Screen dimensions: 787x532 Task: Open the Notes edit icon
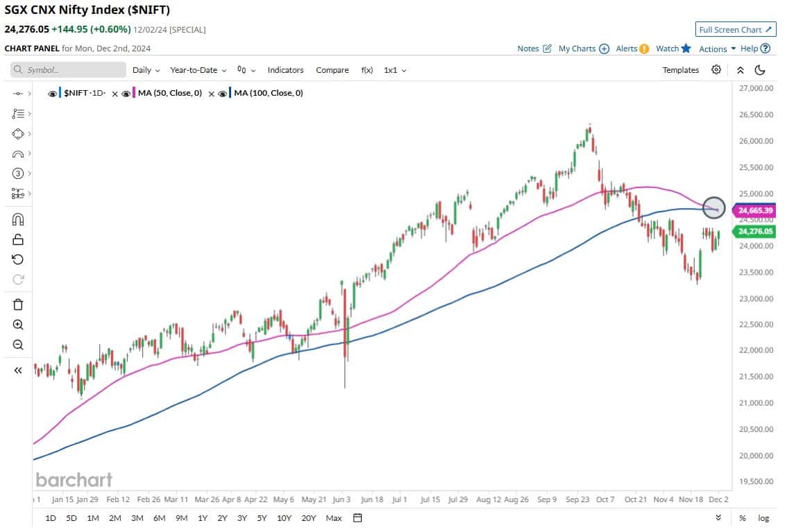pyautogui.click(x=547, y=49)
